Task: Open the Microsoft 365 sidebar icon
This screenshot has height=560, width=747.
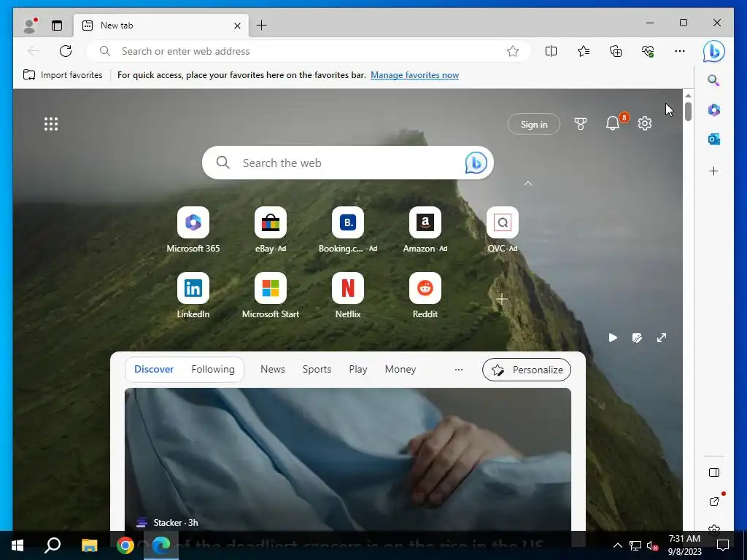Action: (x=713, y=110)
